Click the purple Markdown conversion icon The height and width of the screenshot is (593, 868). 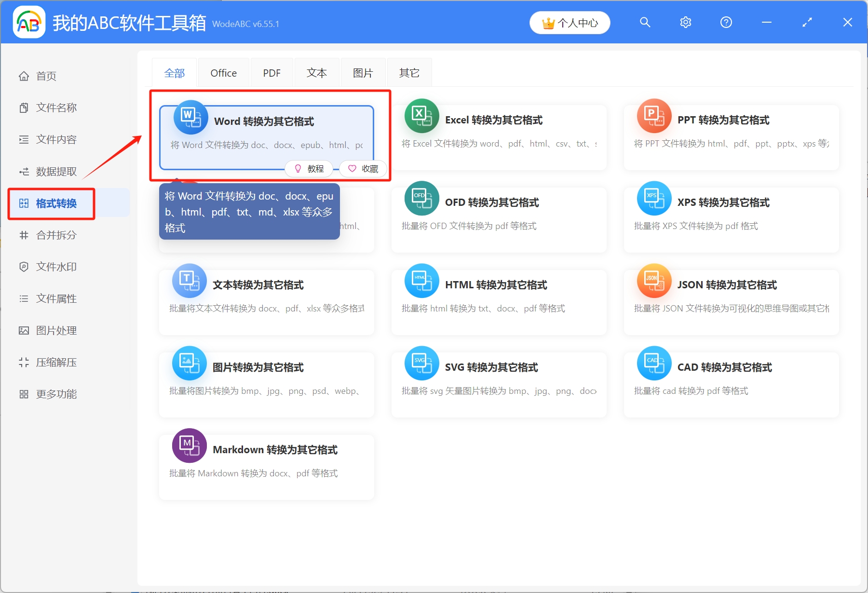(189, 445)
